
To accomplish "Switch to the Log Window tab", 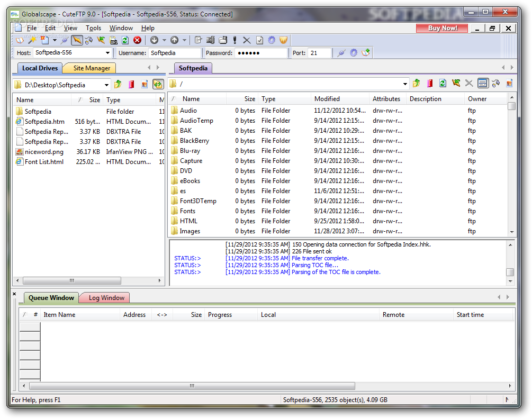I will (106, 298).
